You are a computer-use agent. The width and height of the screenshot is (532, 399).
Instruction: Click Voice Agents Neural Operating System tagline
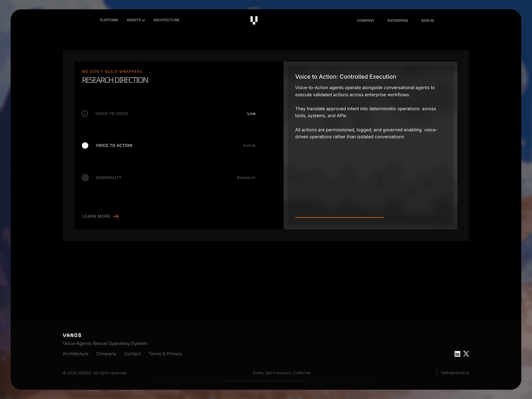[x=105, y=343]
